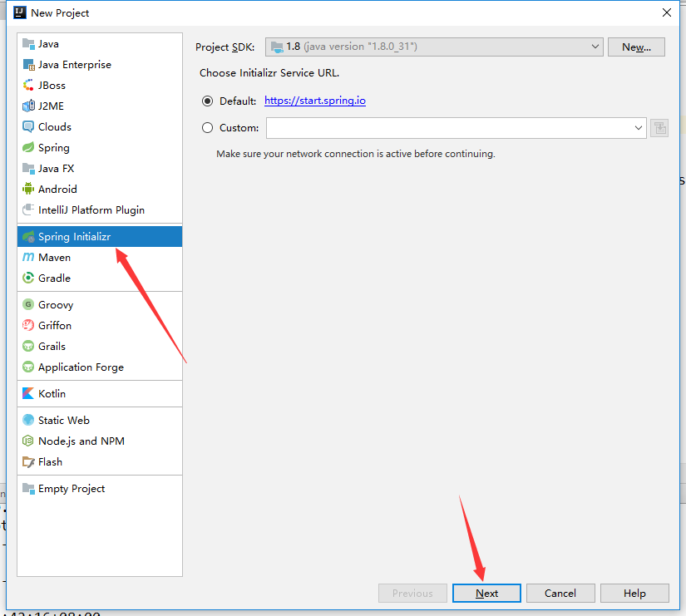Click the icon button beside Custom URL field

(x=659, y=128)
